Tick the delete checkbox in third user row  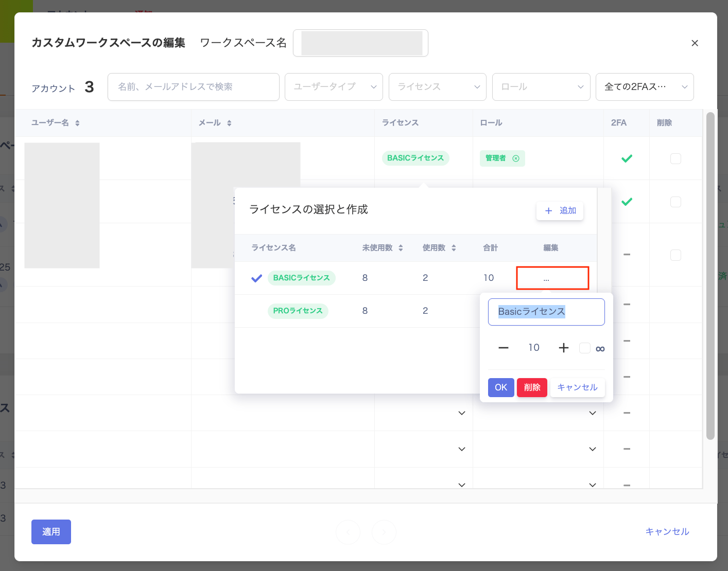tap(675, 255)
